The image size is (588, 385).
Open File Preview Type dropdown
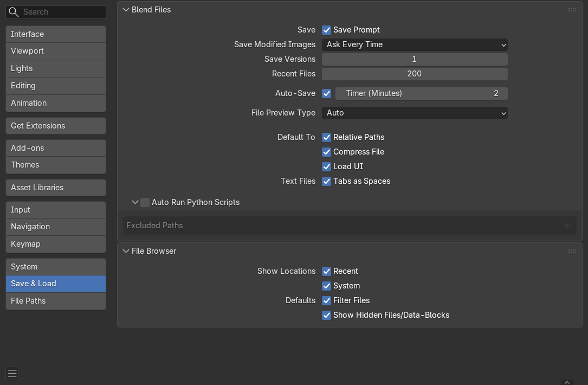[415, 113]
